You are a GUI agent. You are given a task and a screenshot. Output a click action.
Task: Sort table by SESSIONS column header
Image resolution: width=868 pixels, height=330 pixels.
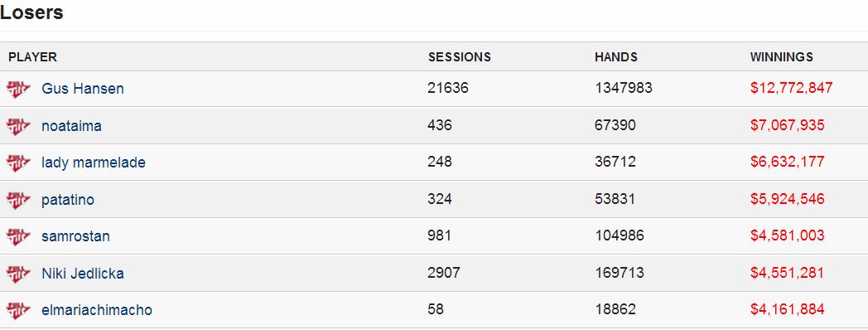[x=460, y=57]
